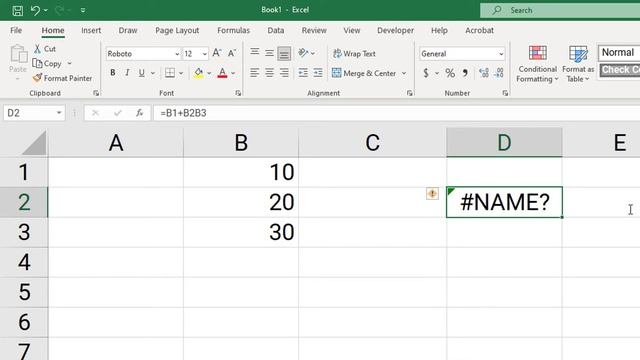Switch to the View tab

tap(351, 30)
